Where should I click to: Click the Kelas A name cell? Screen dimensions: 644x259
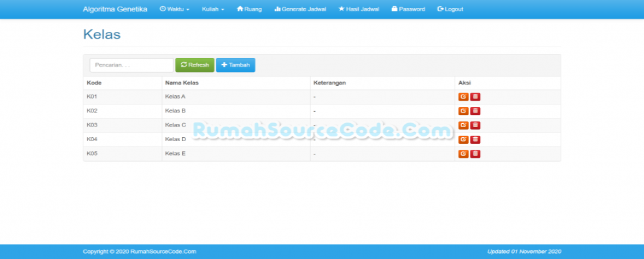point(236,97)
